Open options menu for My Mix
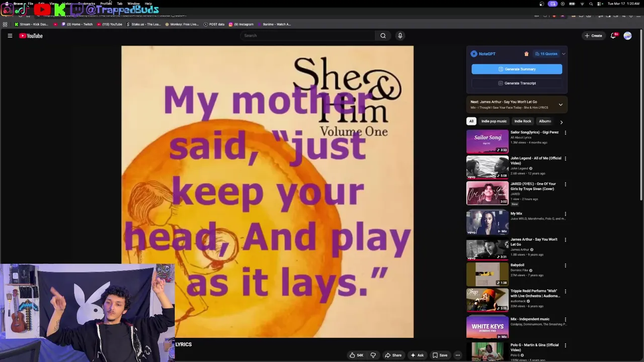 [565, 214]
